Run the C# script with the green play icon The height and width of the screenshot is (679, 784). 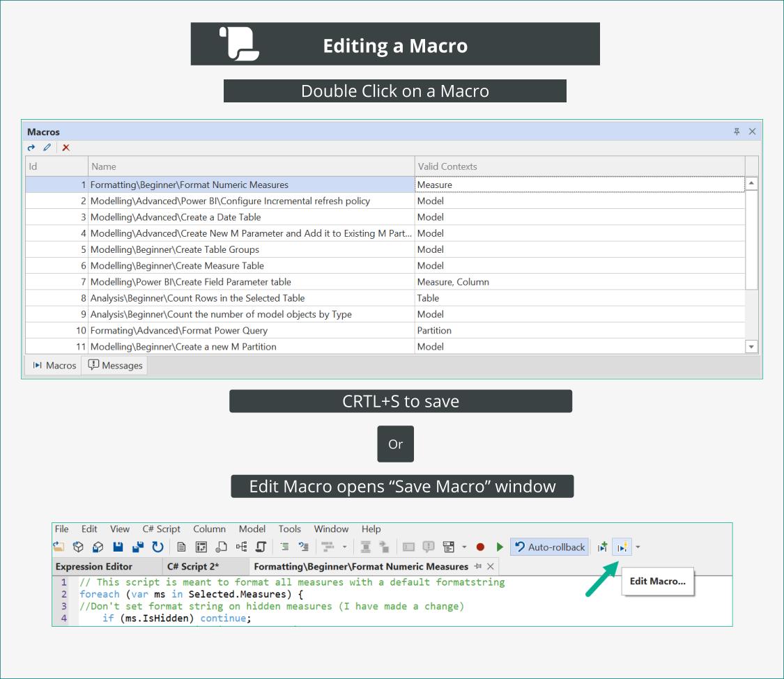pyautogui.click(x=500, y=547)
